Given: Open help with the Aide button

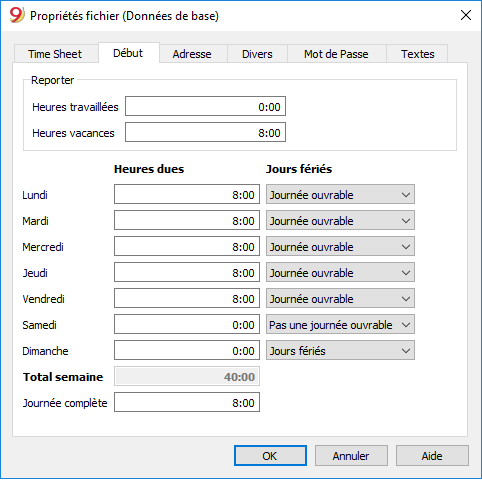Looking at the screenshot, I should coord(432,456).
